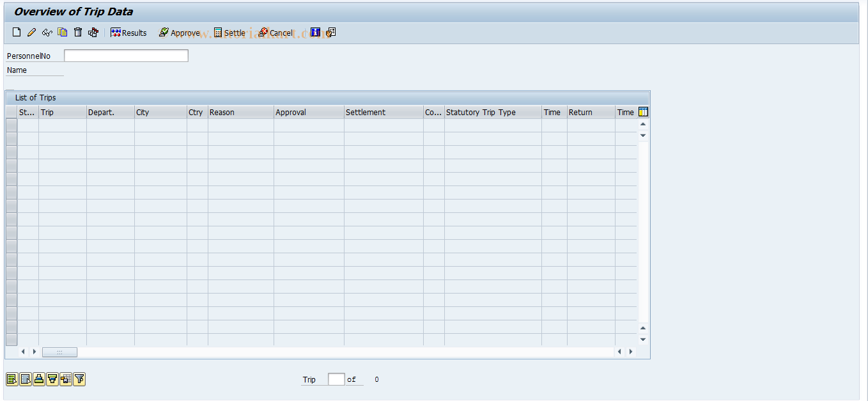Select the Reason column header
This screenshot has height=401, width=868.
[x=241, y=112]
